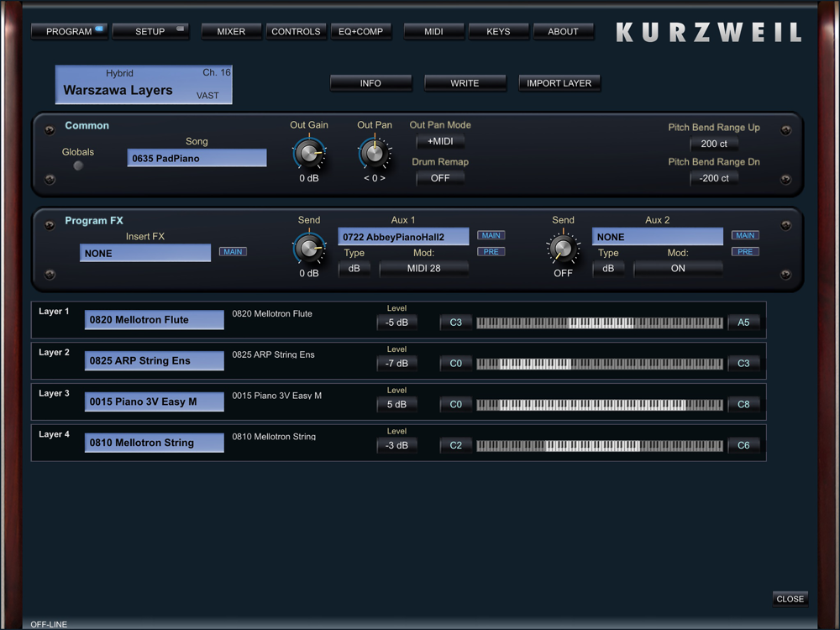
Task: Select Layer 2 program 0825 ARP String Ens
Action: point(155,360)
